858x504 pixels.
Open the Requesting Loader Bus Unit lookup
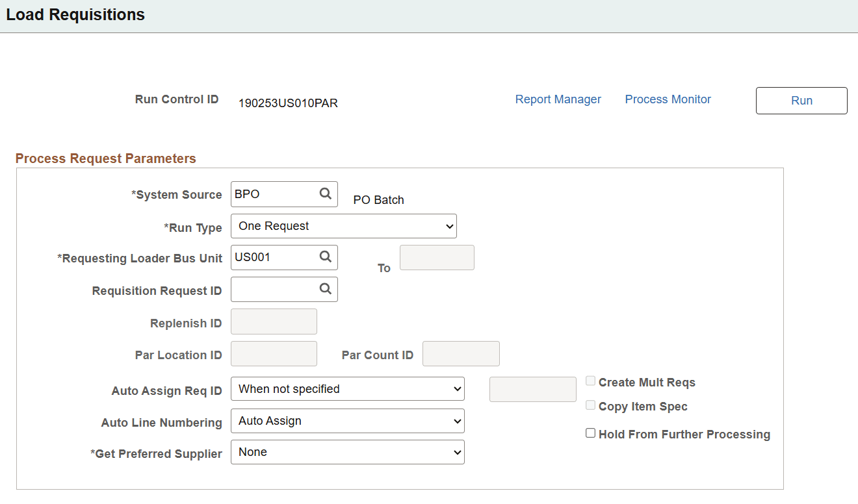(x=325, y=257)
